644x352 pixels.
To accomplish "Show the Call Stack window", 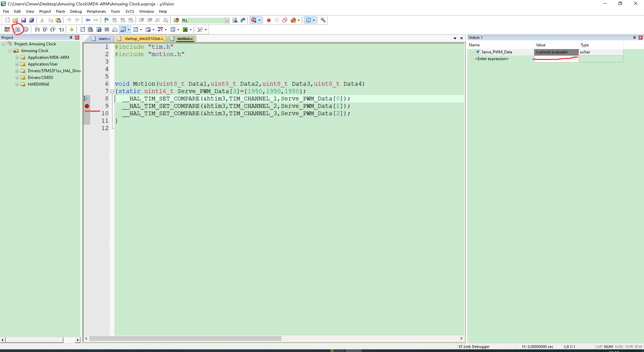I will pos(115,30).
